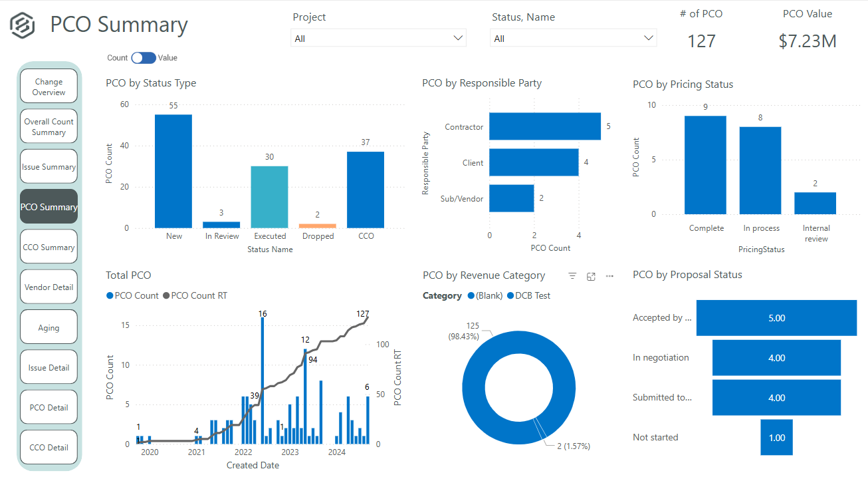Select the (Blank) category legend item
Screen dimensions: 868x477
(485, 295)
